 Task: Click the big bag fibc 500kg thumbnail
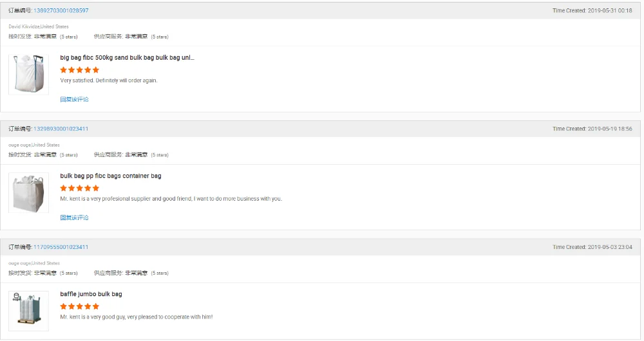[29, 75]
